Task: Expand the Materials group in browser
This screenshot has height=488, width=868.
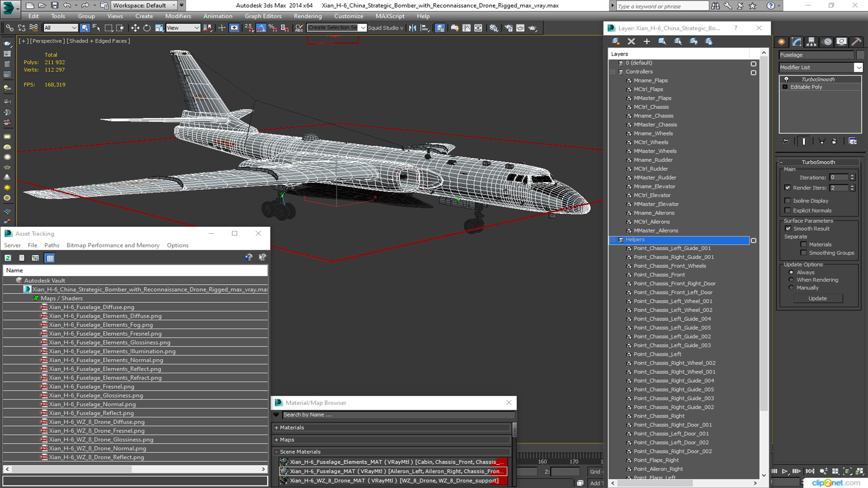Action: (276, 427)
